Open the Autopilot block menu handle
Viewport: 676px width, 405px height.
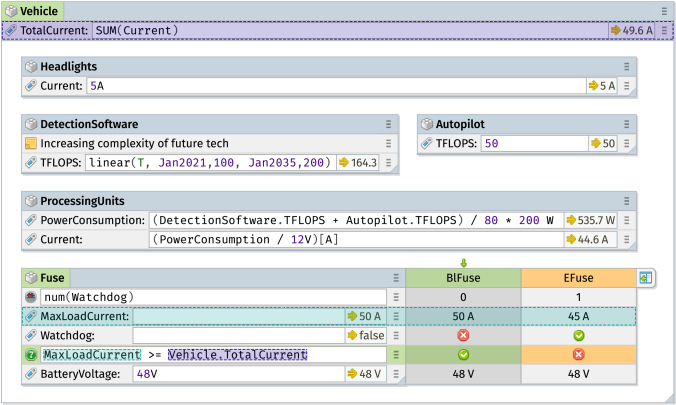pos(626,124)
